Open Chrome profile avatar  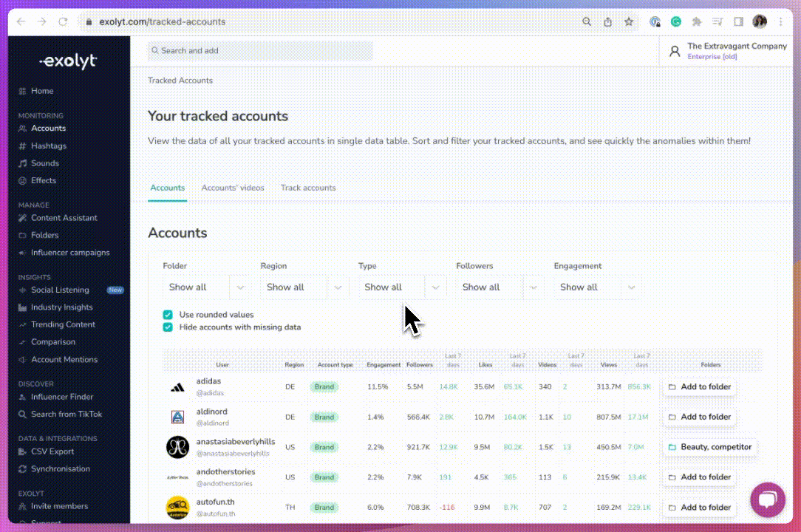pos(760,21)
